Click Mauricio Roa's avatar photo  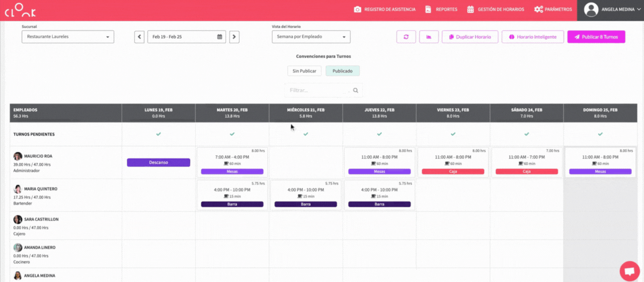tap(18, 157)
